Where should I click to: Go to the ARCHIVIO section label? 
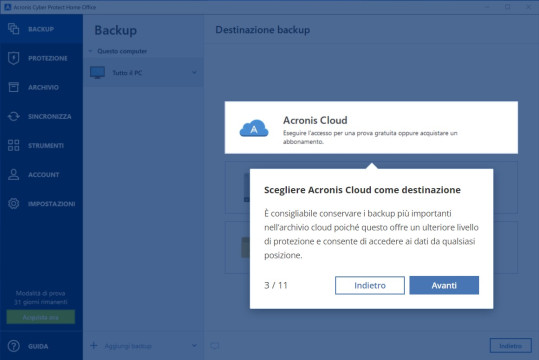[43, 87]
